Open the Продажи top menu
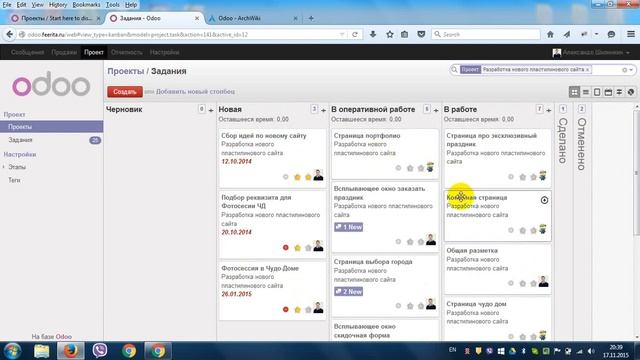Viewport: 640px width, 360px height. tap(64, 52)
